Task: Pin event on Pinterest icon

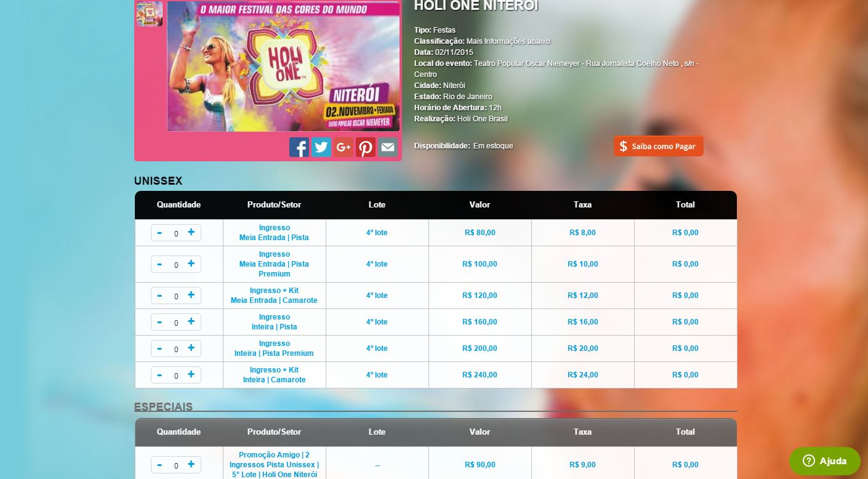Action: click(x=366, y=147)
